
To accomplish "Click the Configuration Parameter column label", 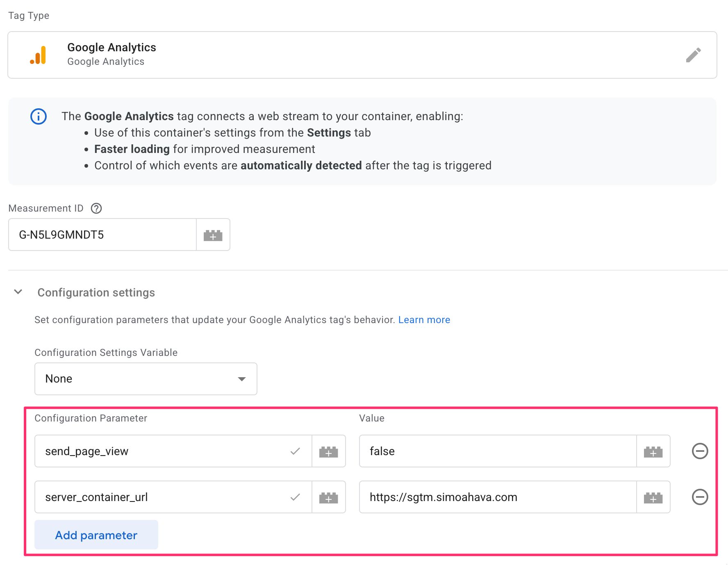I will pos(91,418).
